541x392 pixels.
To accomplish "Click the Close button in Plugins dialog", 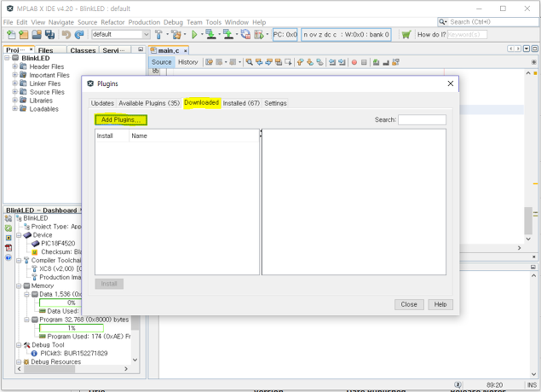I will tap(409, 304).
